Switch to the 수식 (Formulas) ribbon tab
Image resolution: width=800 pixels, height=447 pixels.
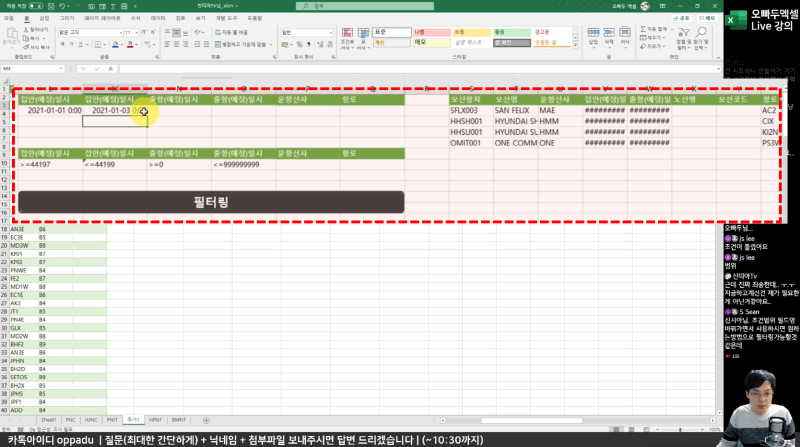click(x=135, y=18)
